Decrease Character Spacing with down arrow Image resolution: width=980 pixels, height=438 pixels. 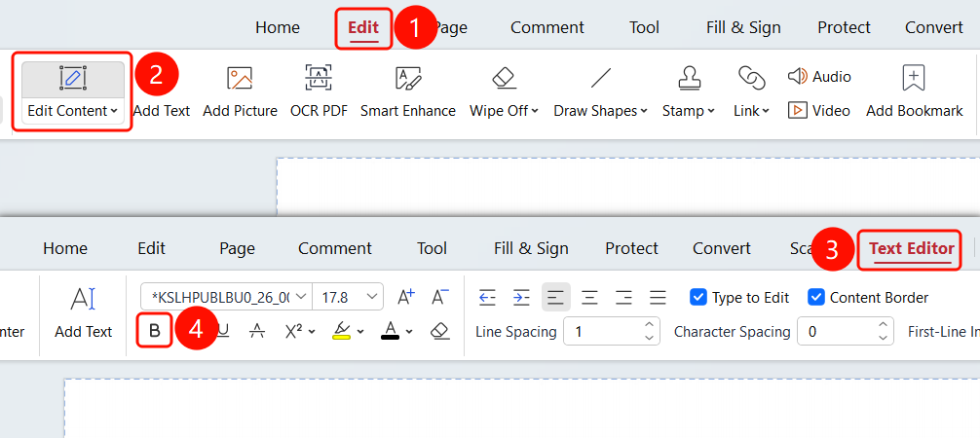click(x=883, y=338)
